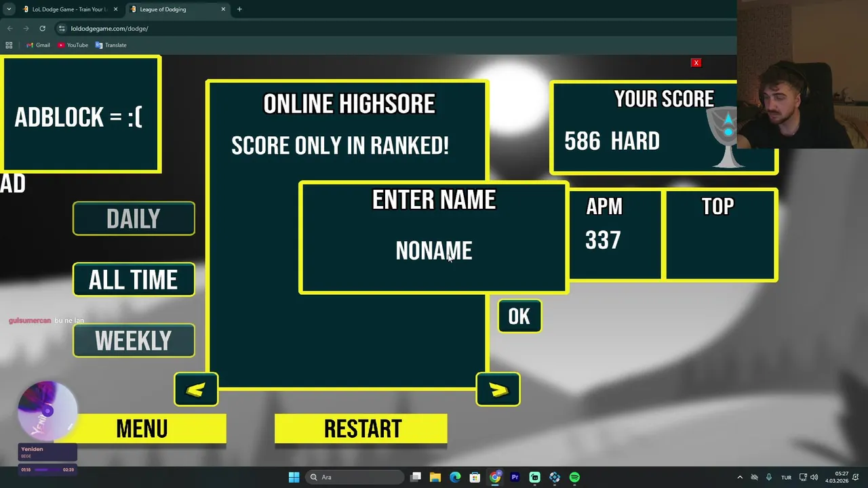The width and height of the screenshot is (868, 488).
Task: Click the song title "Yeniden"
Action: (x=32, y=449)
